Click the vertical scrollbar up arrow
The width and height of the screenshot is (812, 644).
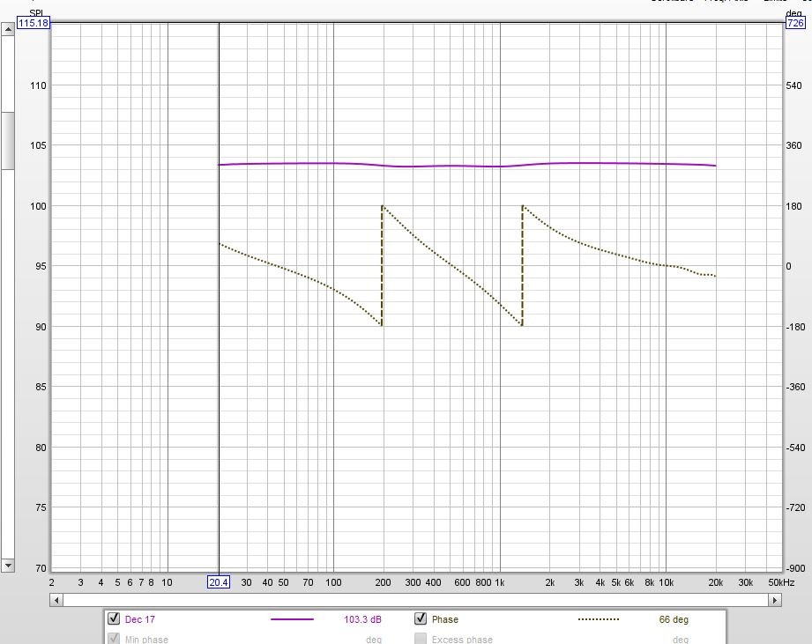tap(7, 29)
